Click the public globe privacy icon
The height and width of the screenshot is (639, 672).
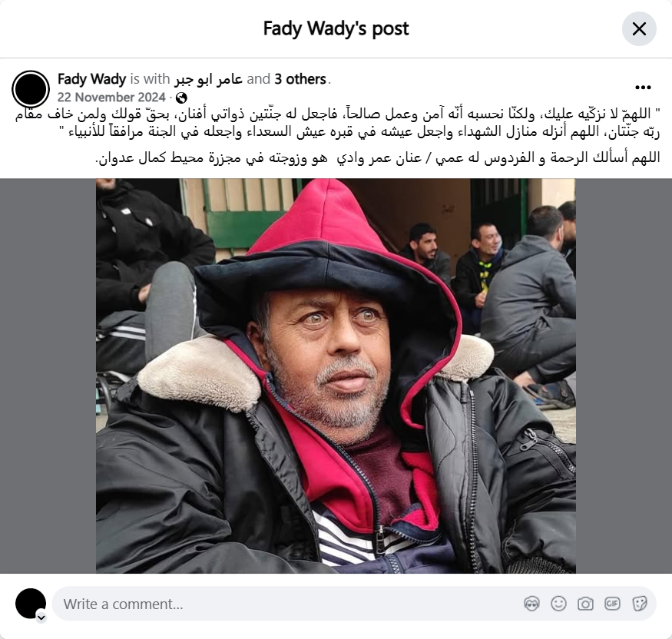pos(181,98)
